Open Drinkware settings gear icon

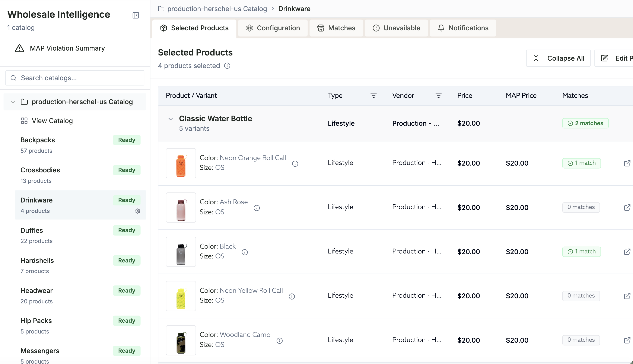pyautogui.click(x=138, y=211)
